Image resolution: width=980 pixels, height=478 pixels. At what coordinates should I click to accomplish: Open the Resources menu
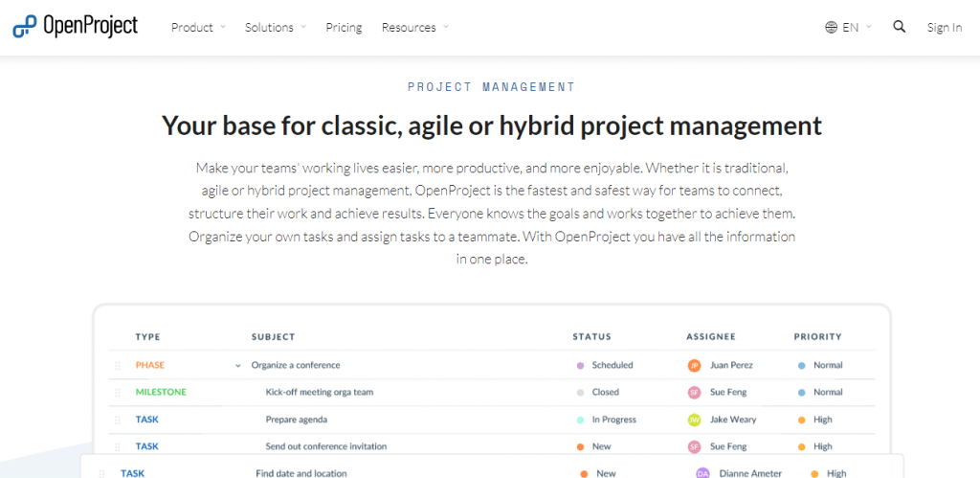click(409, 28)
